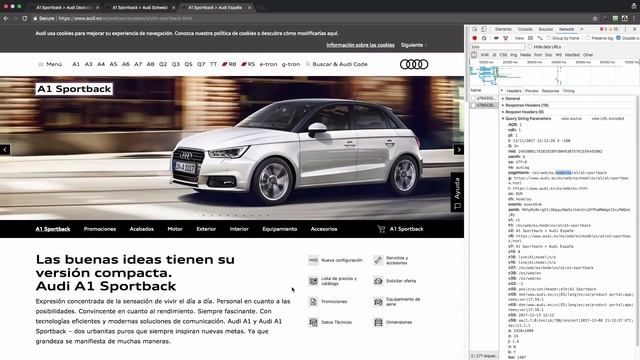Filter network requests by Img
The width and height of the screenshot is (640, 360).
513,55
